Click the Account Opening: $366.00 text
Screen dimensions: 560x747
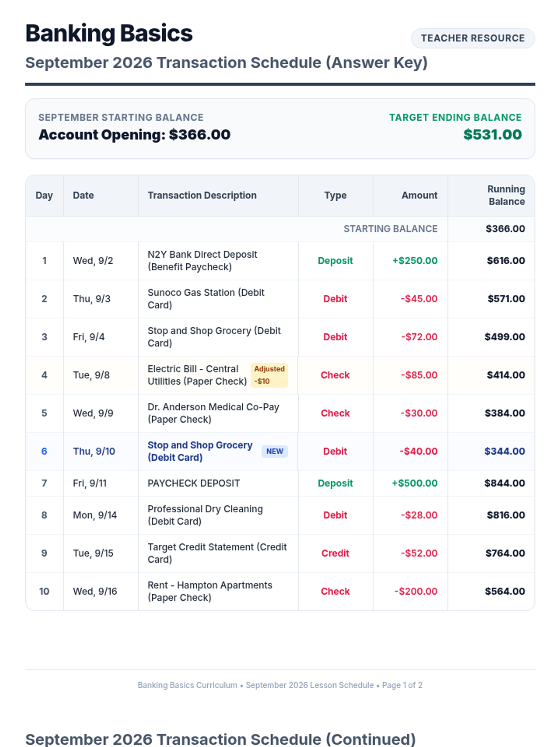134,134
